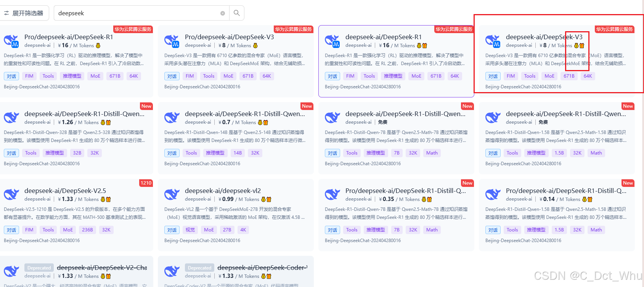
Task: Click the ¥ 0.14 / M Tokens price text
Action: click(560, 199)
